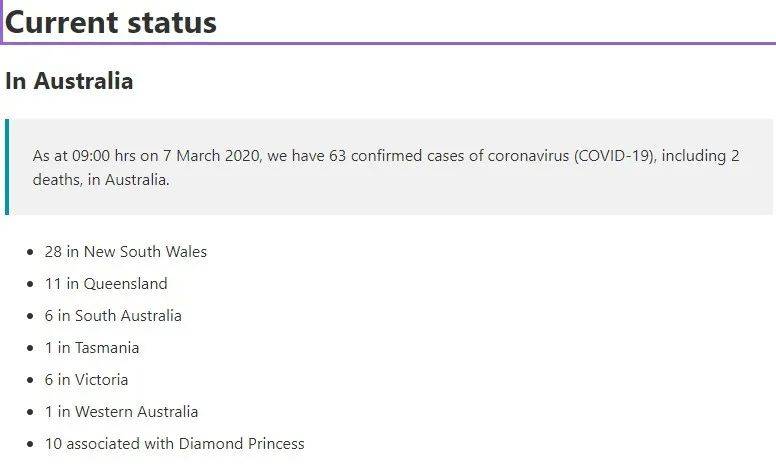Image resolution: width=776 pixels, height=465 pixels.
Task: Click the 10 associated with Diamond Princess item
Action: pyautogui.click(x=174, y=444)
